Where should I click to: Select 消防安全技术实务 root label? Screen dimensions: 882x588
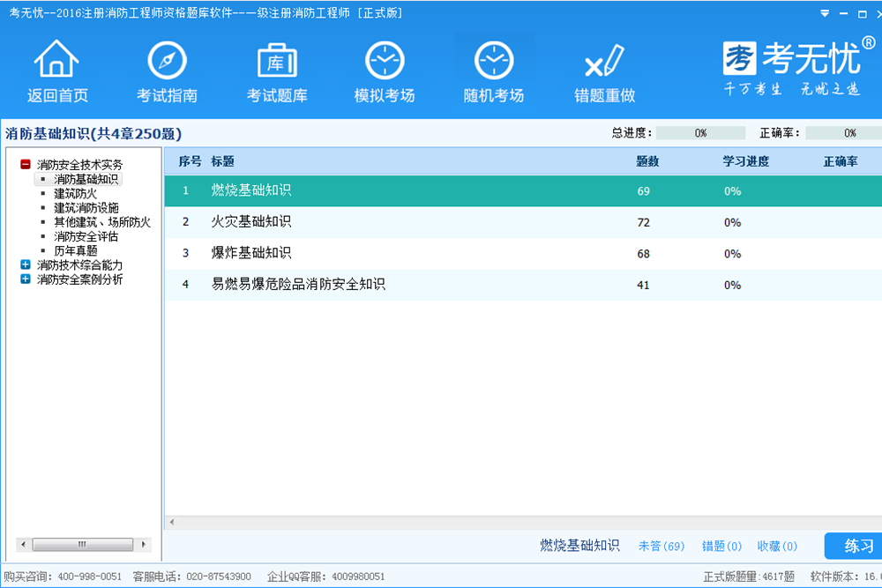click(x=80, y=165)
